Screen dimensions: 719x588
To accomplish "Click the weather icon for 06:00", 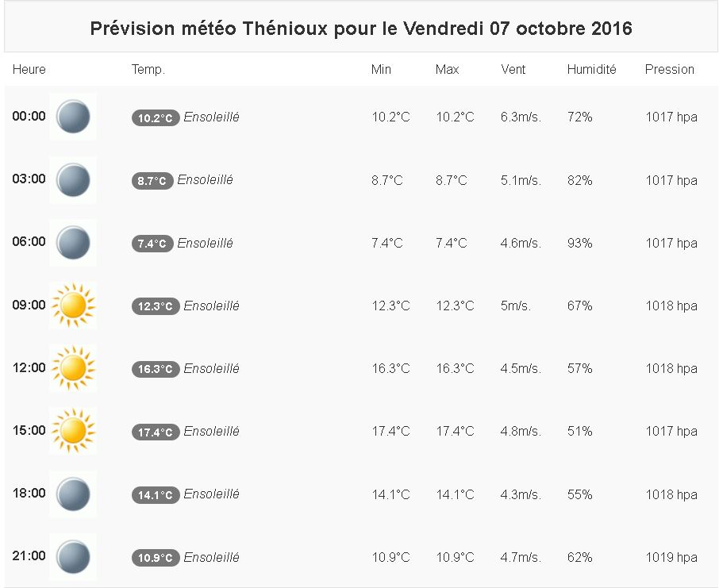I will (x=73, y=242).
